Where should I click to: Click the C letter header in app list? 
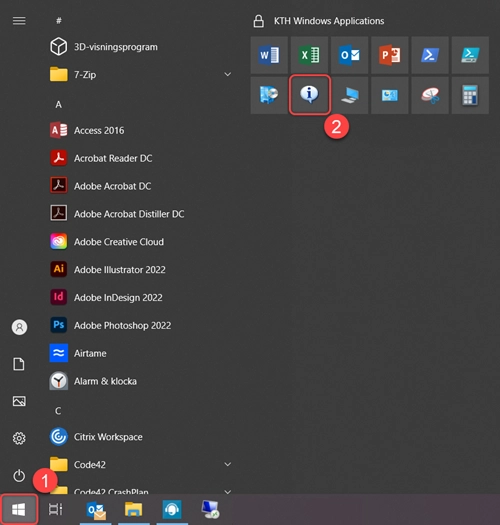point(58,411)
